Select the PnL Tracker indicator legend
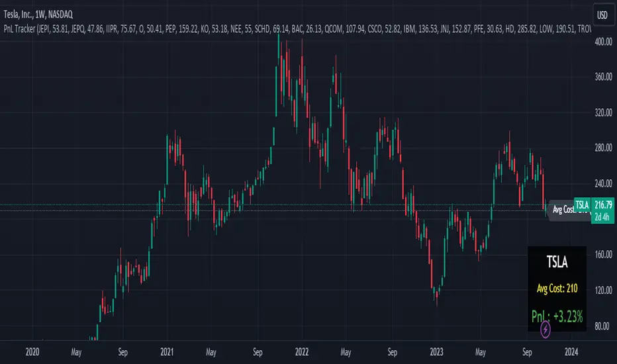Viewport: 617px width, 364px height. [x=297, y=28]
